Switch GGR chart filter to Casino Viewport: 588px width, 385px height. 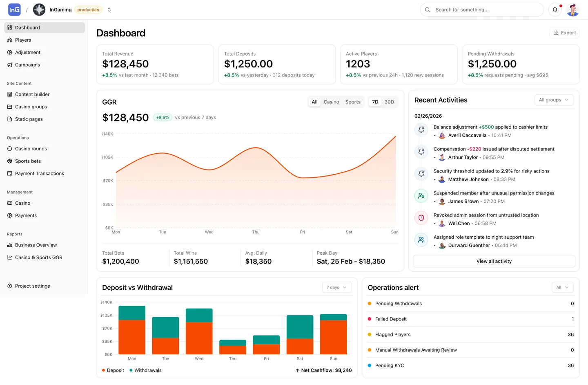coord(331,102)
